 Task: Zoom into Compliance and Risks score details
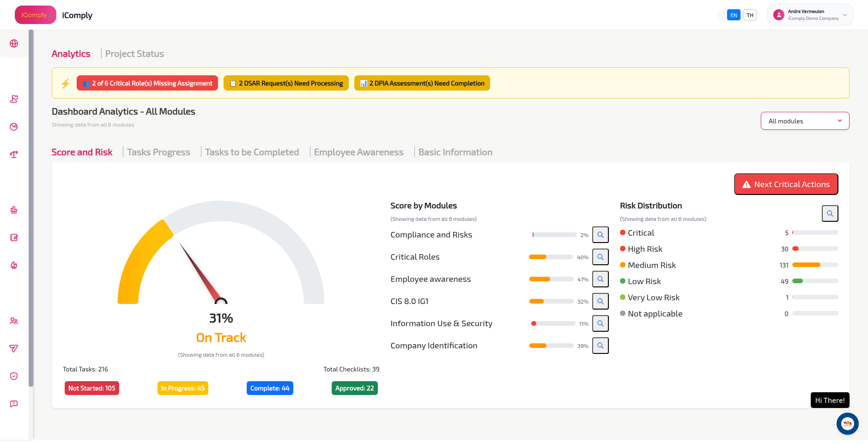point(600,235)
